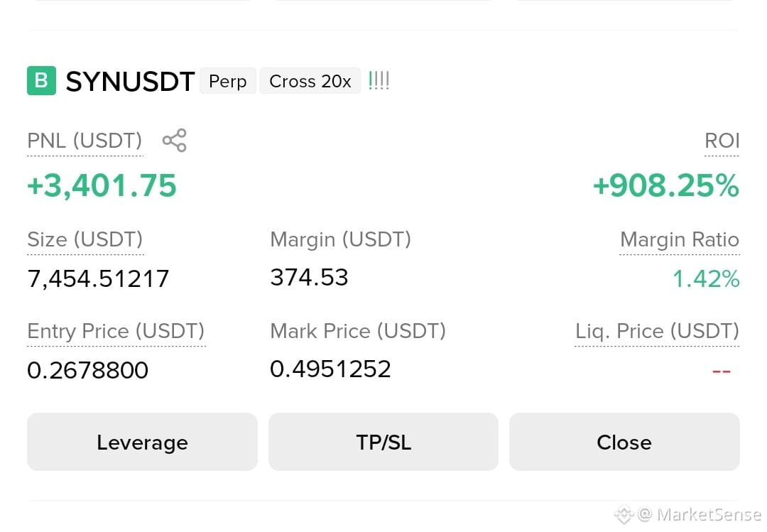The image size is (767, 532).
Task: Tap the share icon beside PNL
Action: [175, 141]
